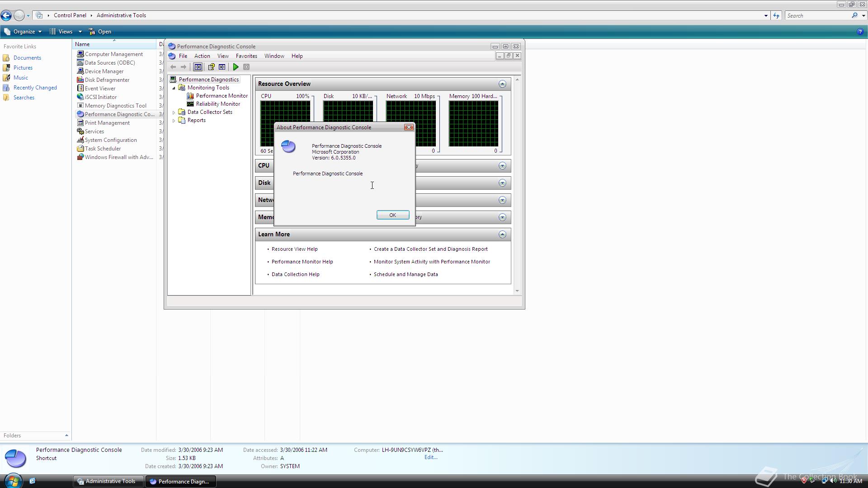Expand the Disk section chevron
Screen dimensions: 868x488
click(502, 183)
